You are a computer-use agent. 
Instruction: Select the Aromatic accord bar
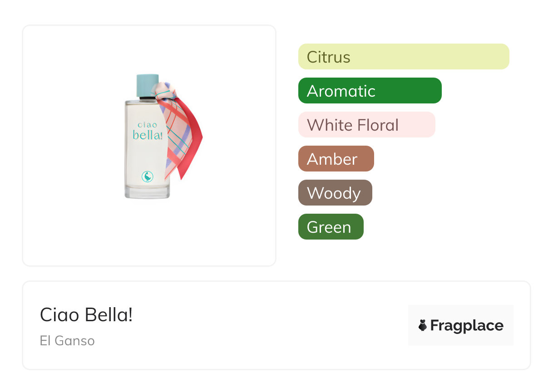[370, 91]
